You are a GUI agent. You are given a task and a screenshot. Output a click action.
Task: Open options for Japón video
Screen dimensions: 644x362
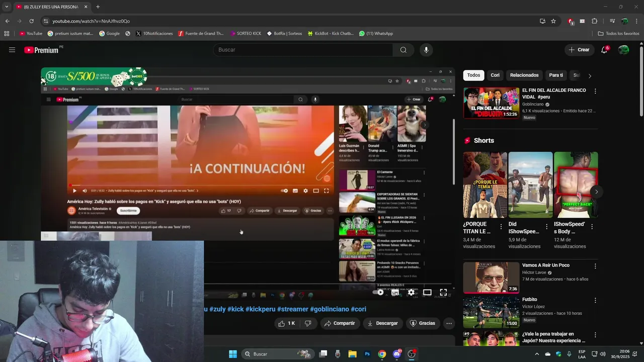(595, 335)
